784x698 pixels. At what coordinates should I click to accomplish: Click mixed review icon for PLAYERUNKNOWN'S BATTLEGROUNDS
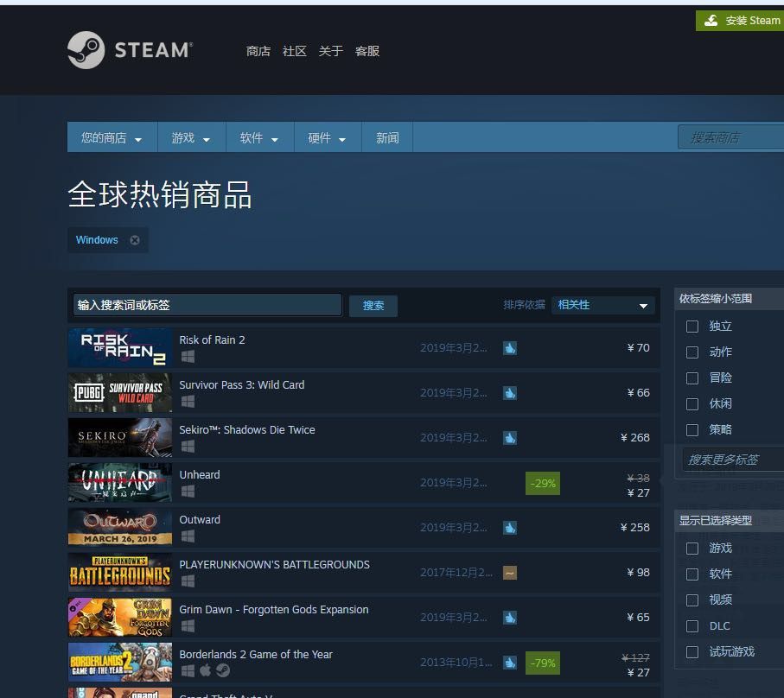(x=510, y=573)
